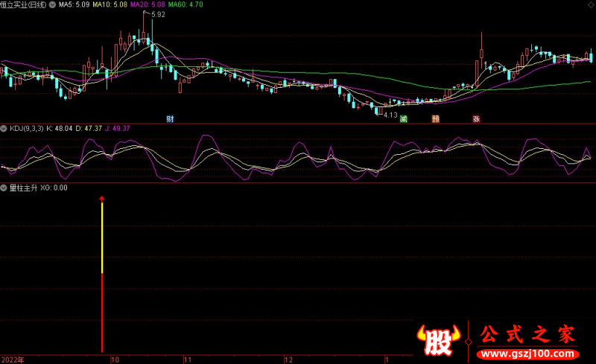Jump to the month 11 timeline marker
The image size is (596, 364).
(188, 360)
